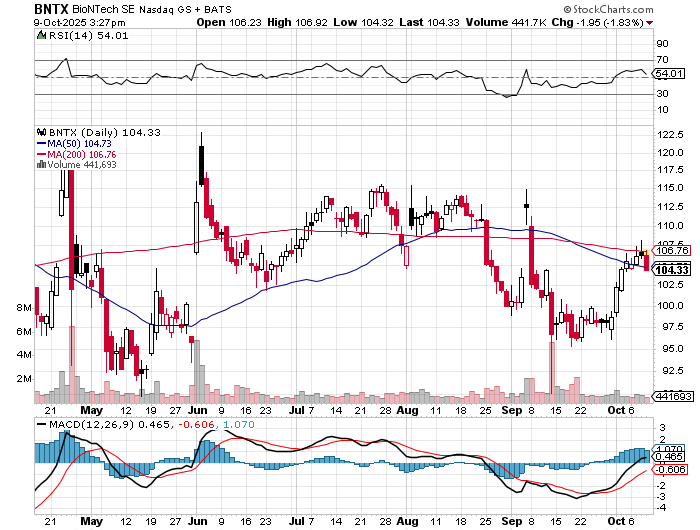The width and height of the screenshot is (700, 530).
Task: Click the MACD(12,26,9) 0.465 legend text
Action: coord(109,424)
